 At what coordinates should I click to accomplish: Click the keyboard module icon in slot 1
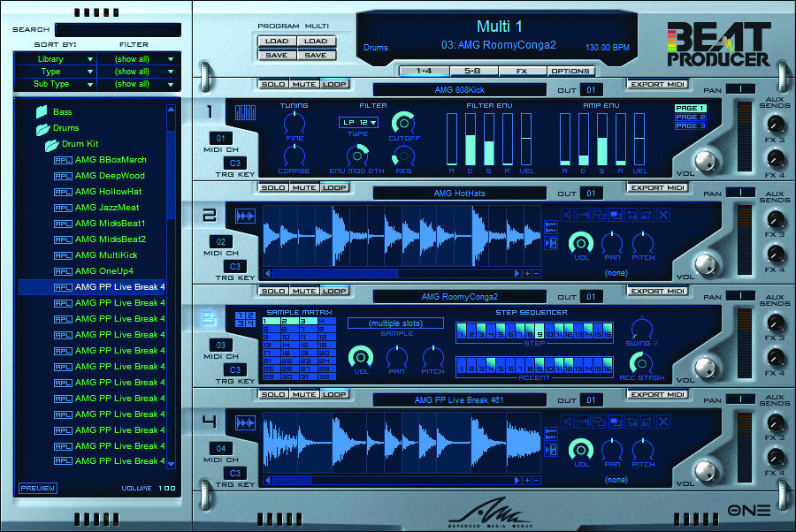point(245,112)
